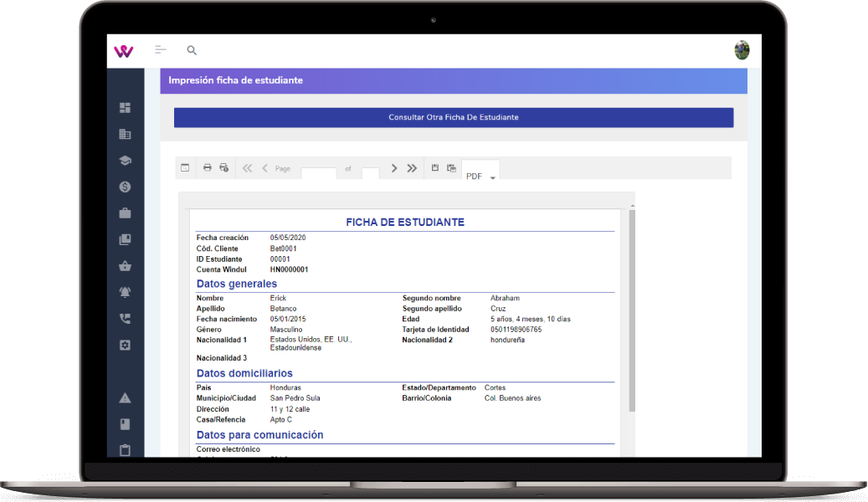Open the search magnifier in top bar

pyautogui.click(x=192, y=51)
